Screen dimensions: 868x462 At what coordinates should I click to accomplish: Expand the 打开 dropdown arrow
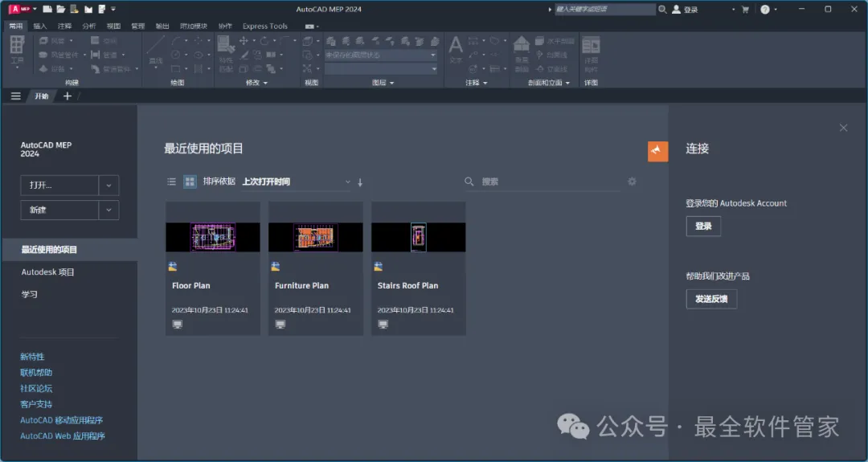(108, 186)
